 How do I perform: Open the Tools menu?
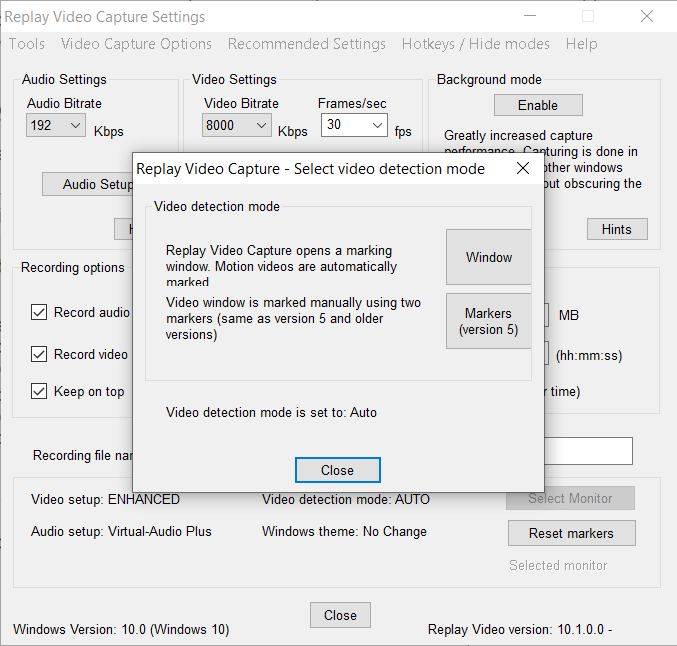(x=27, y=44)
